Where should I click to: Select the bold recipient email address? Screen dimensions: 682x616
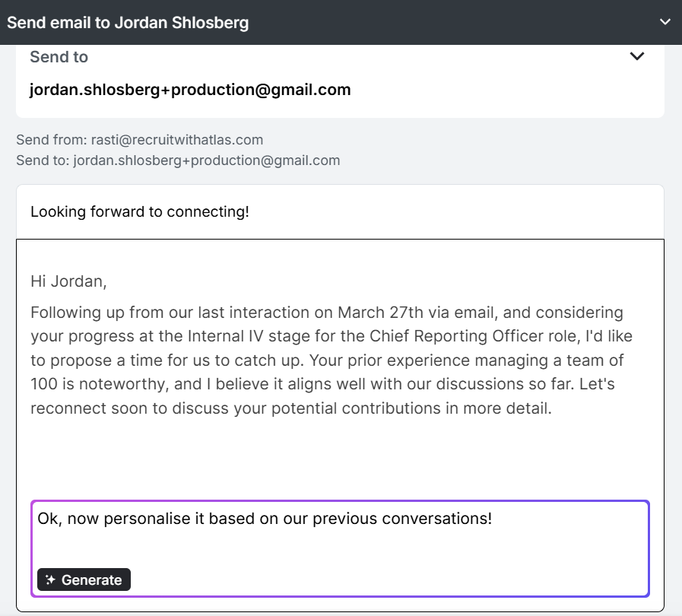[190, 90]
